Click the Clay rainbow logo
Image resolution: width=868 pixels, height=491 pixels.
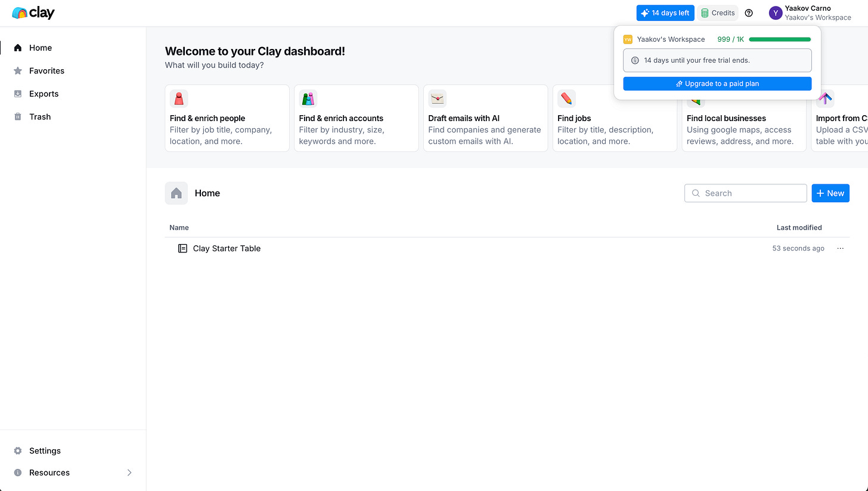pos(33,13)
